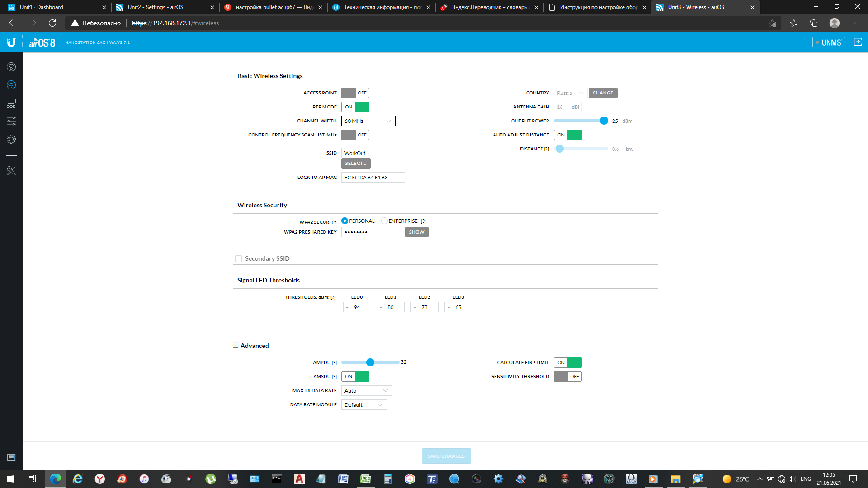Screen dimensions: 868x488
Task: Toggle the PTP Mode switch
Action: pyautogui.click(x=355, y=107)
